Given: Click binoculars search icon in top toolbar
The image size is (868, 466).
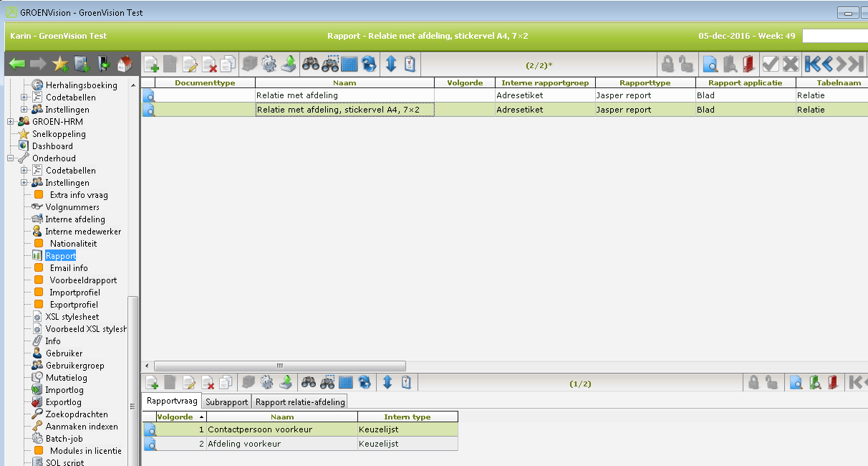Looking at the screenshot, I should [x=310, y=65].
